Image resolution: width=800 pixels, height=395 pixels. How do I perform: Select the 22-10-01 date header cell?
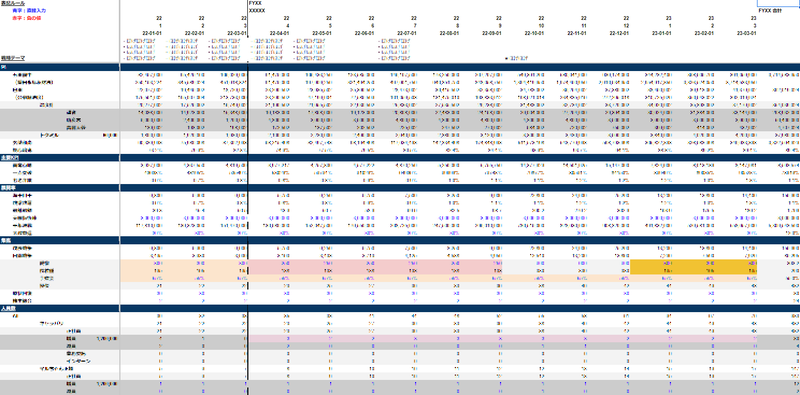tap(534, 33)
